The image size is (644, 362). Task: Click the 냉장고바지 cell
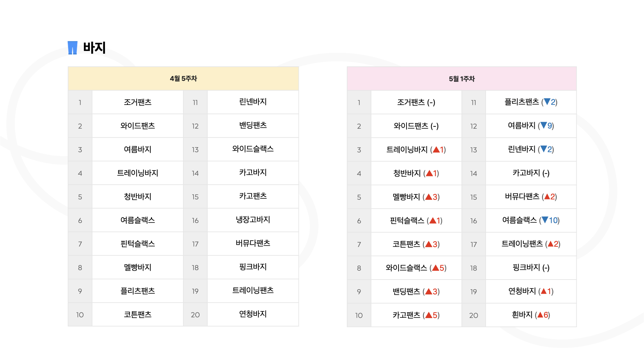point(253,220)
